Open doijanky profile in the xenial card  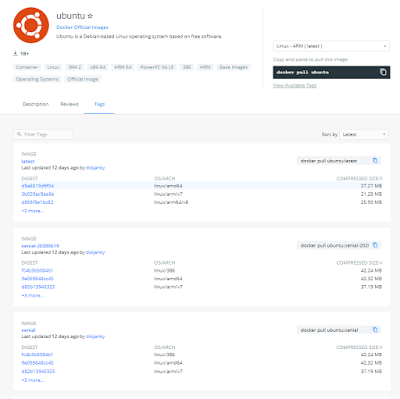point(95,336)
